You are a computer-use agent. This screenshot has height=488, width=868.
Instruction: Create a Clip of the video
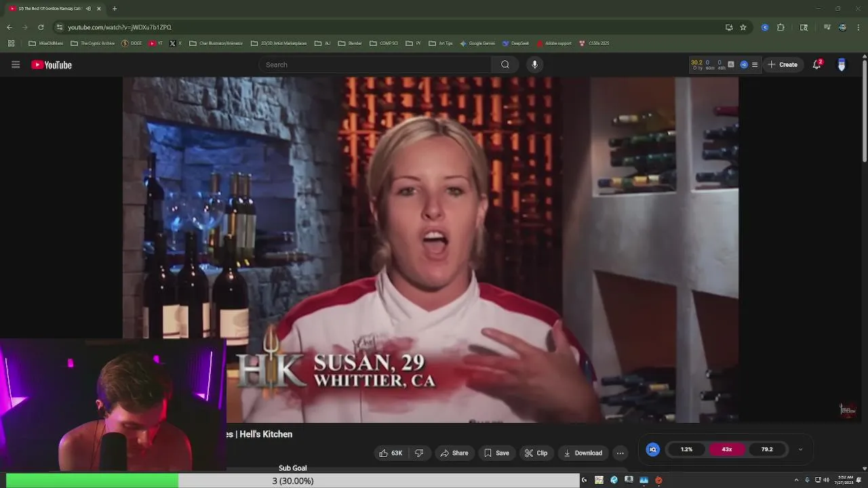[536, 453]
